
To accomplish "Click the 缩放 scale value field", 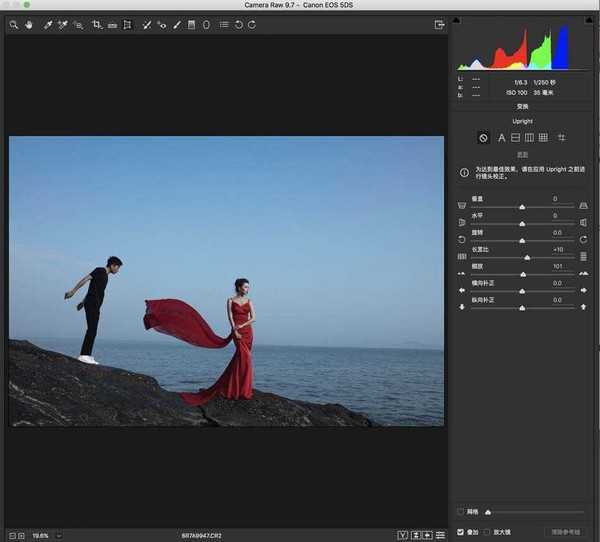I will click(x=557, y=266).
